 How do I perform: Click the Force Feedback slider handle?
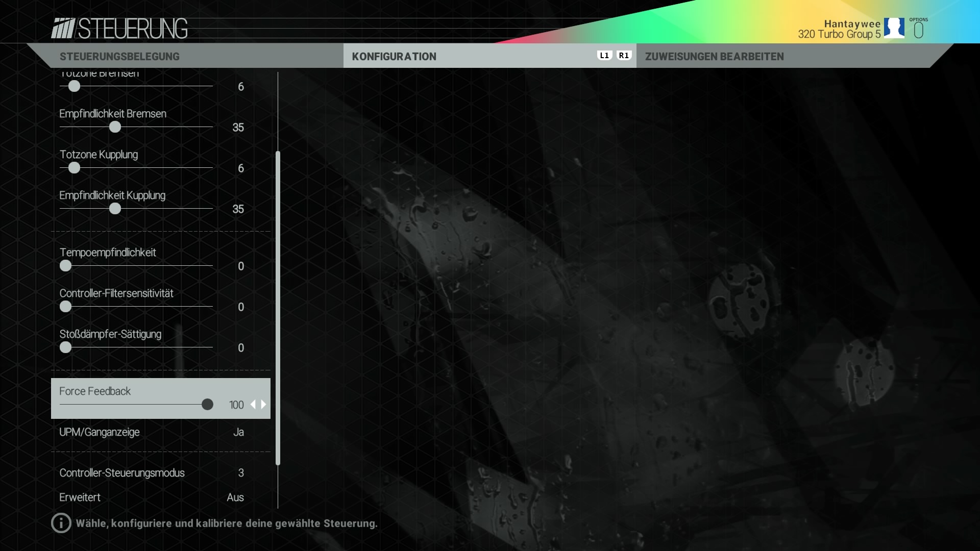(x=207, y=405)
